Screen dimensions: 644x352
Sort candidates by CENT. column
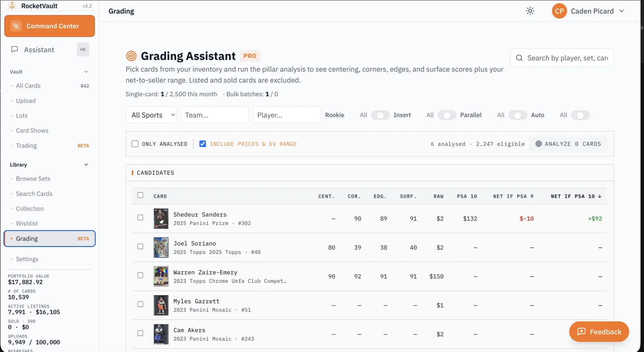326,197
